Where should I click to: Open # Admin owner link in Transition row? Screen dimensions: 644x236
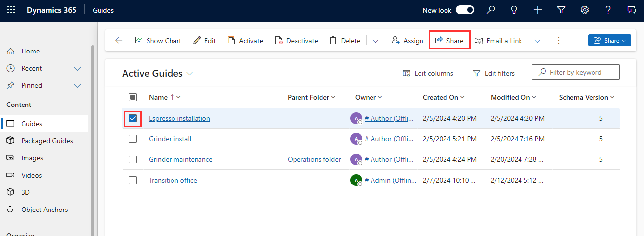tap(391, 180)
